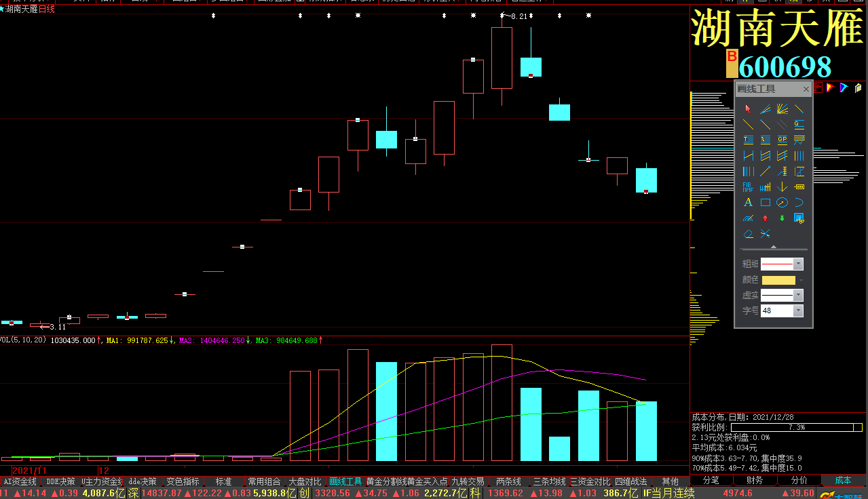Select the letter A text annotation tool

(748, 202)
